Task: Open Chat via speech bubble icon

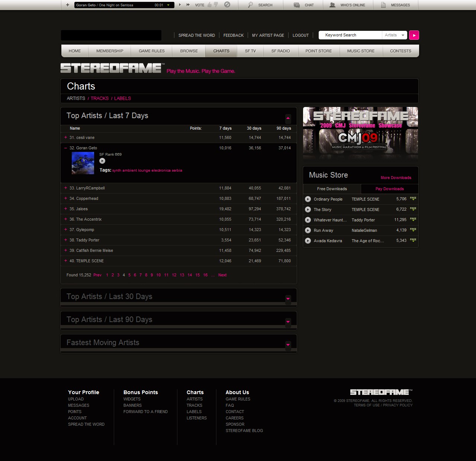Action: click(x=297, y=5)
